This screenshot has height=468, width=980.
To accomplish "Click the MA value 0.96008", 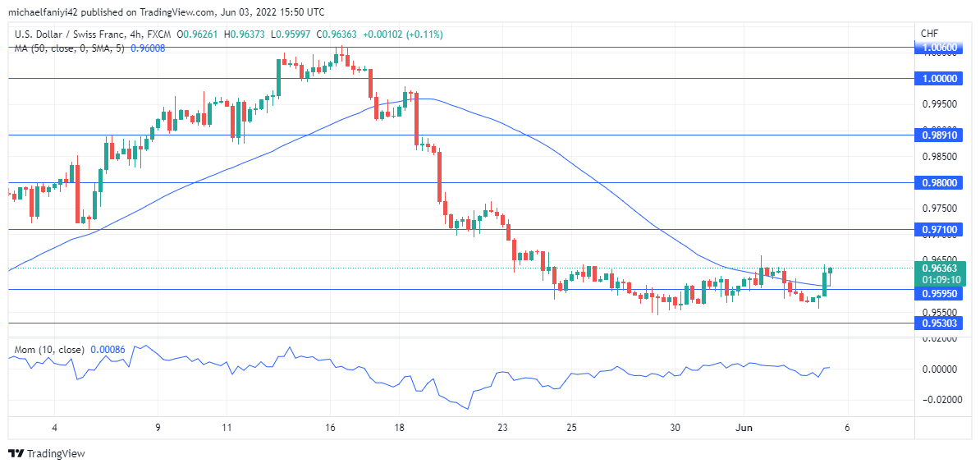I will (147, 48).
